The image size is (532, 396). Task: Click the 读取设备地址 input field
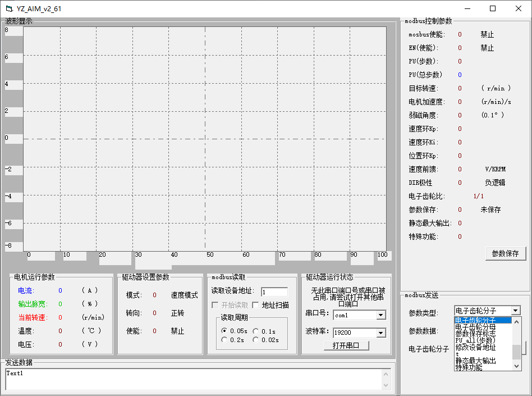274,292
